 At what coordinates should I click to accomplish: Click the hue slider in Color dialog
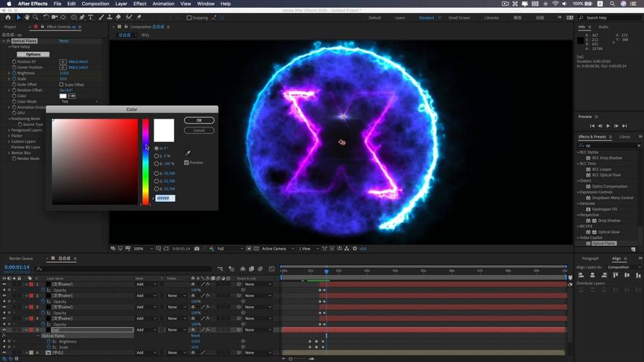146,161
